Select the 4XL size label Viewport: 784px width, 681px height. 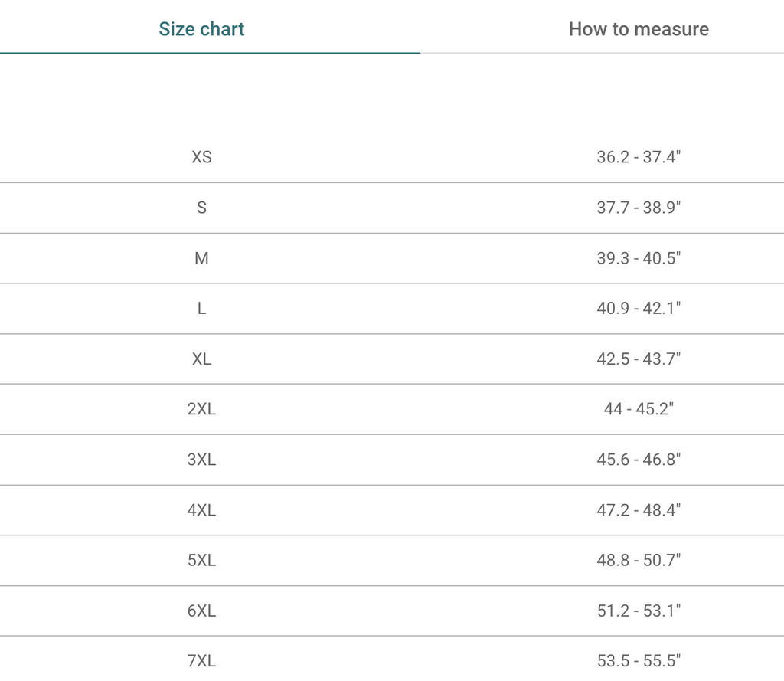coord(201,510)
